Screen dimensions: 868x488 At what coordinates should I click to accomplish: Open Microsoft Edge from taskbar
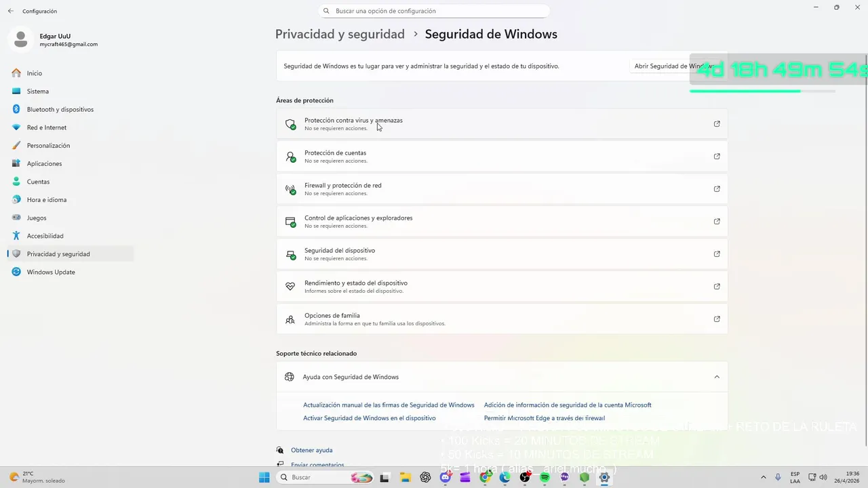tap(505, 477)
